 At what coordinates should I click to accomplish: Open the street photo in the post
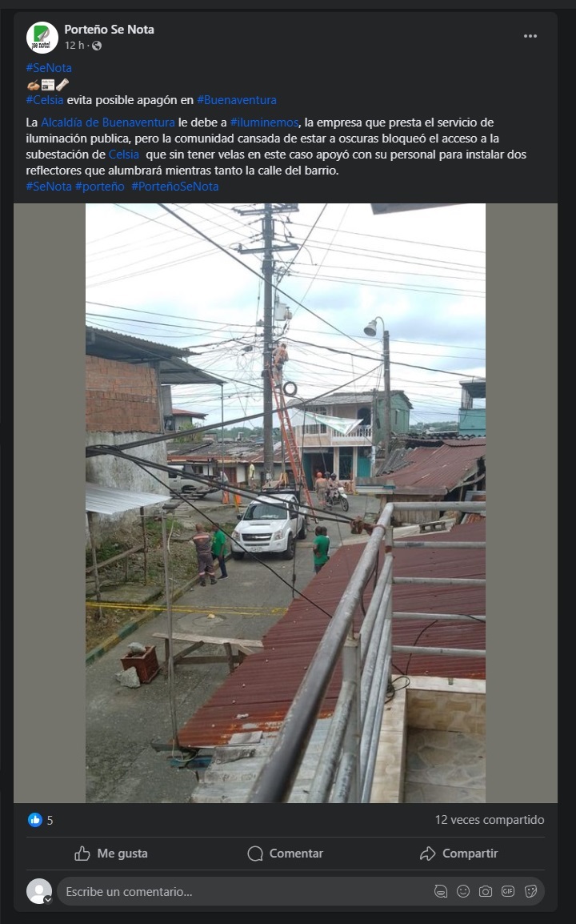(285, 503)
